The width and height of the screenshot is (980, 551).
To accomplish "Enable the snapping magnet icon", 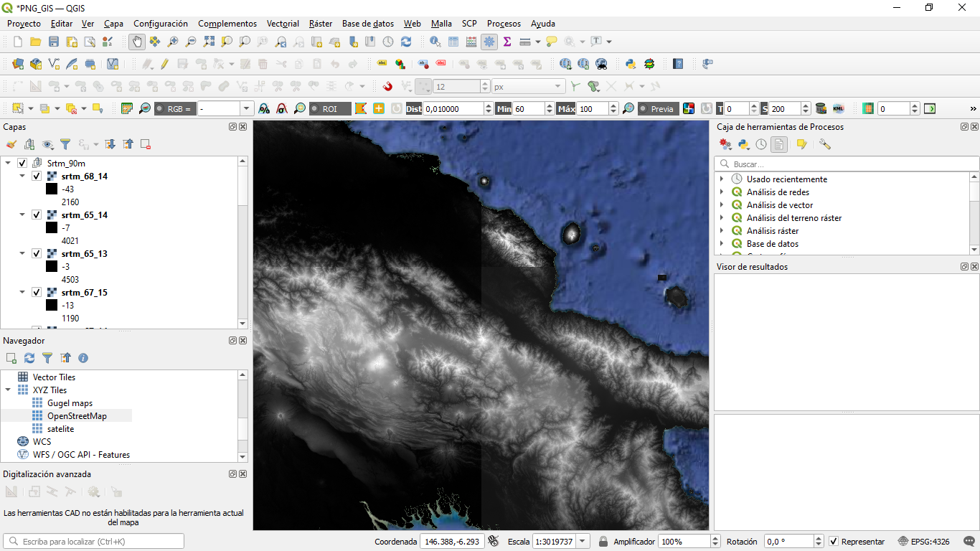I will click(x=388, y=86).
